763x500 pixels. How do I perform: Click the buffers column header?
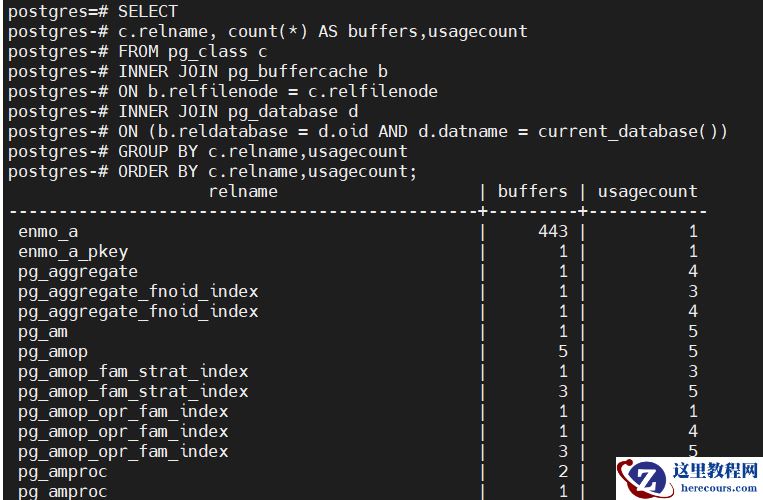pos(532,191)
